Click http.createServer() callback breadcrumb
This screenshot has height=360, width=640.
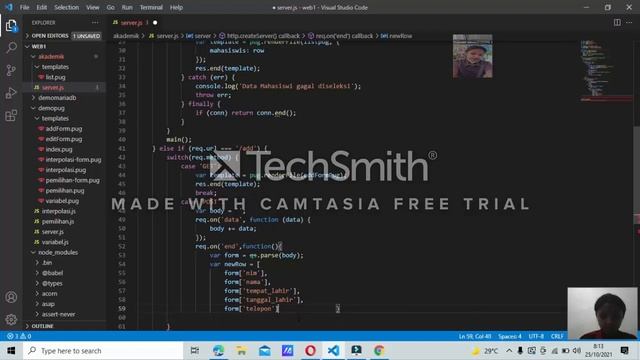tap(260, 36)
